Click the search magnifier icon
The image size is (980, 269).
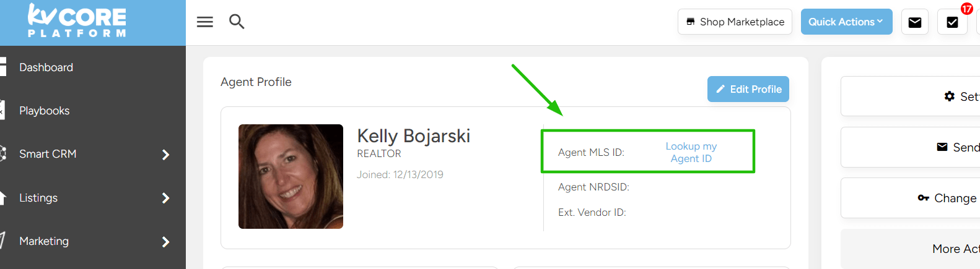click(237, 22)
